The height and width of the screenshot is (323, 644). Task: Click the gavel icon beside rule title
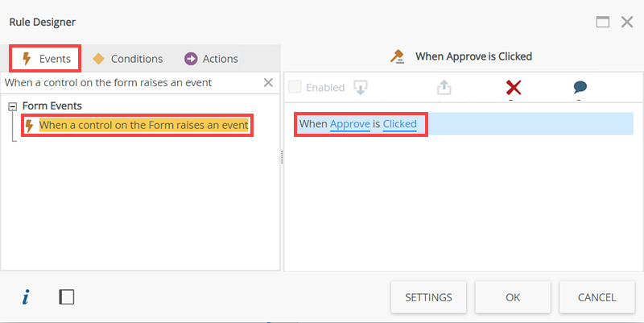click(396, 57)
